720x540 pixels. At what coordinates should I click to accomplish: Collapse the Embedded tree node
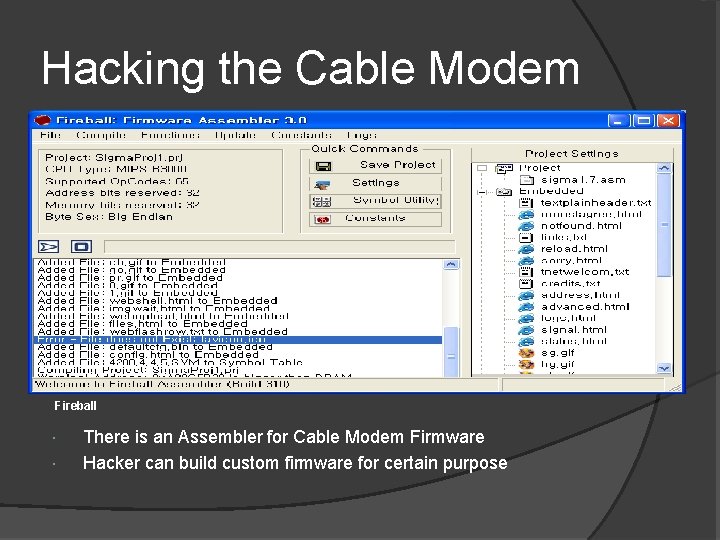tap(482, 191)
